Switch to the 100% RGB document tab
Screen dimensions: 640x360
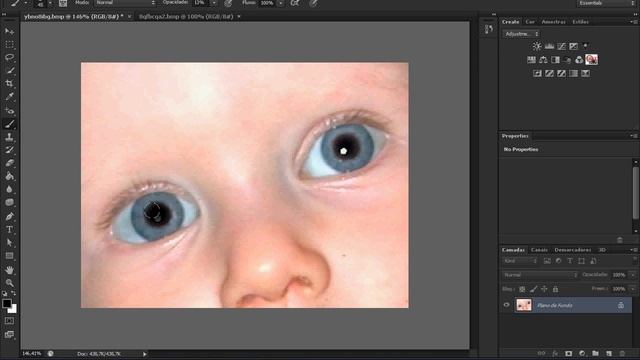(x=186, y=17)
